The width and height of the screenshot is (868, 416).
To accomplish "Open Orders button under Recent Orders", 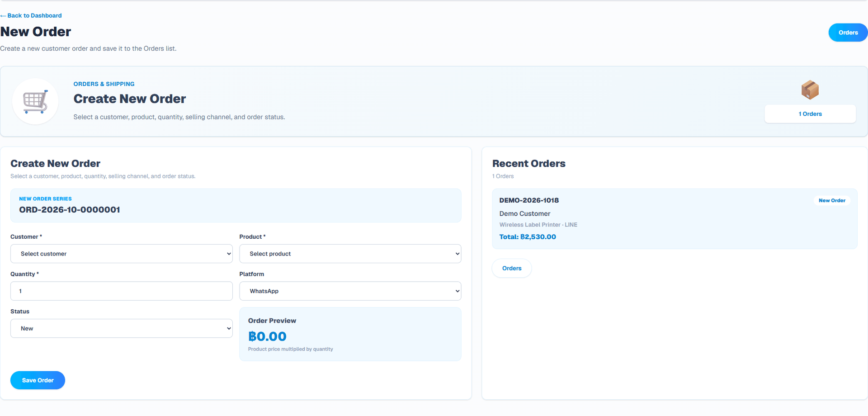I will (x=512, y=268).
